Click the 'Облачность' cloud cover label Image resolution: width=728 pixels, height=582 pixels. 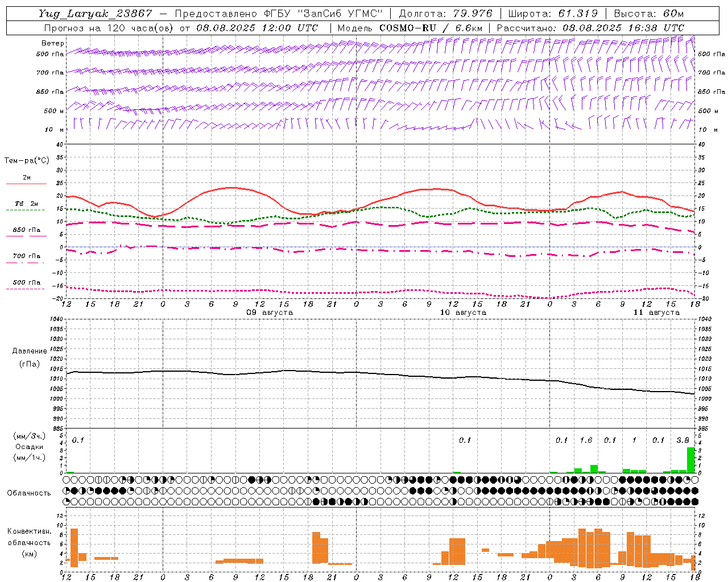29,493
